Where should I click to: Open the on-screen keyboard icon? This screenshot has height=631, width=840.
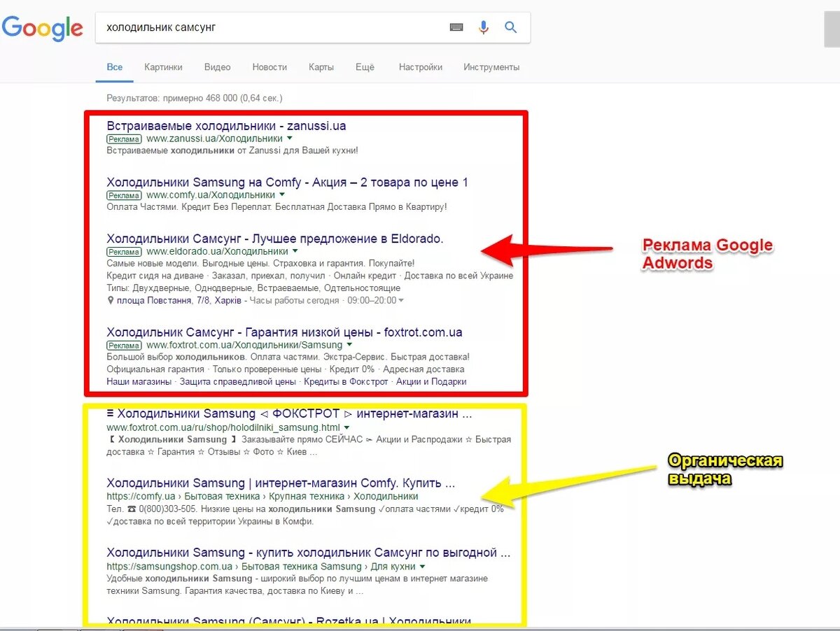click(x=456, y=27)
